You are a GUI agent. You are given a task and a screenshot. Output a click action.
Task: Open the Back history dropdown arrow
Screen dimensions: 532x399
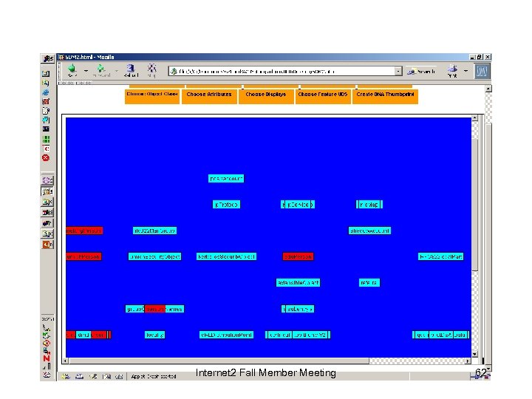86,71
